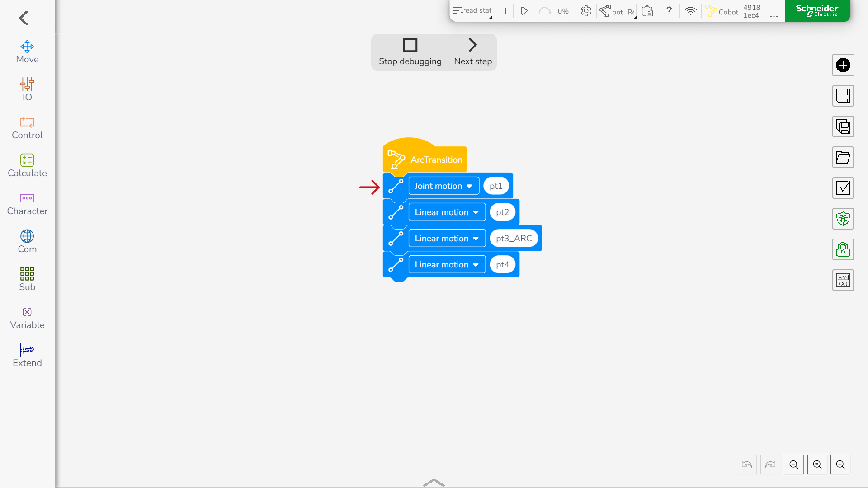Open the IO blocks category

27,89
